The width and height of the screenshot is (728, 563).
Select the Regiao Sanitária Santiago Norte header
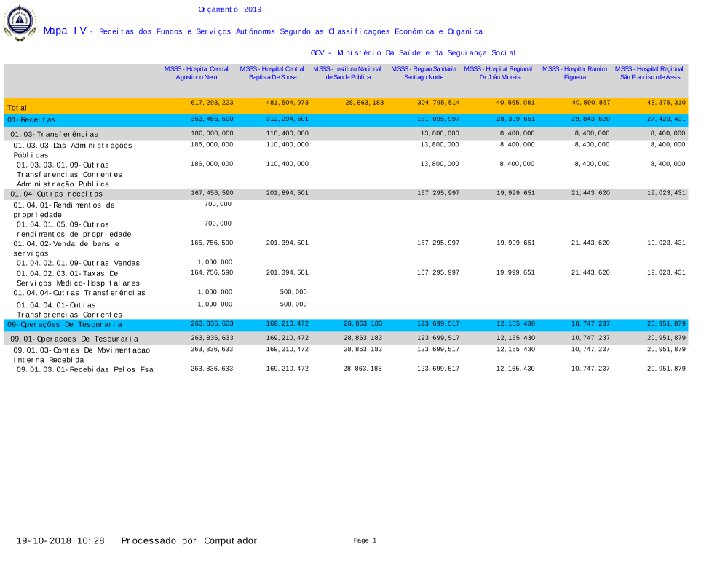pos(424,73)
